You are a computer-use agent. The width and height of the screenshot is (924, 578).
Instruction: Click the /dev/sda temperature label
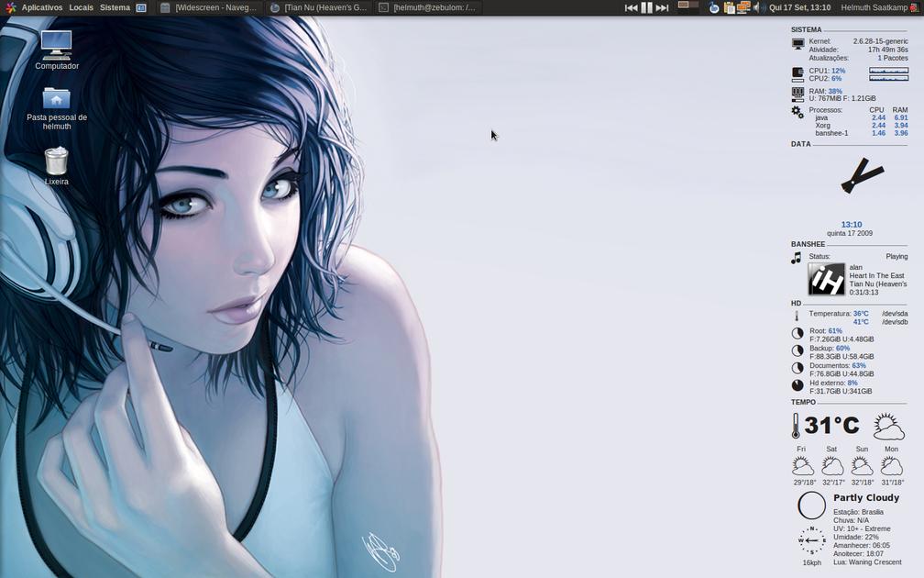click(895, 314)
